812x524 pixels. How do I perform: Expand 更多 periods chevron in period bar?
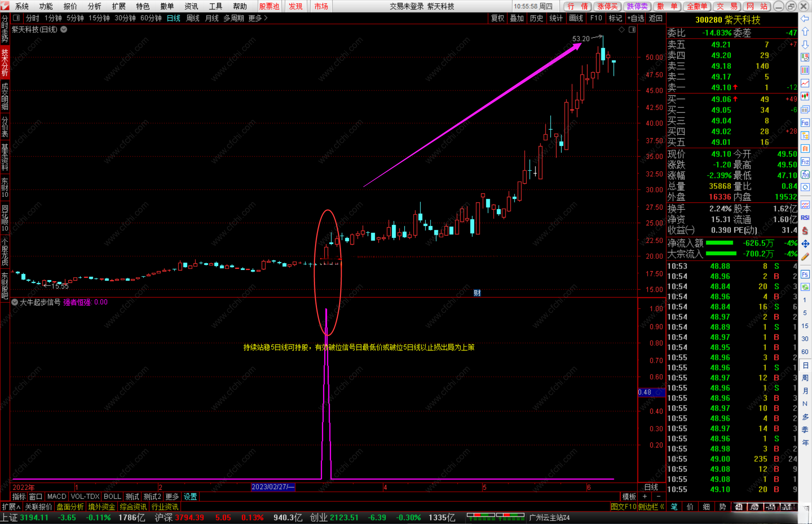(266, 18)
